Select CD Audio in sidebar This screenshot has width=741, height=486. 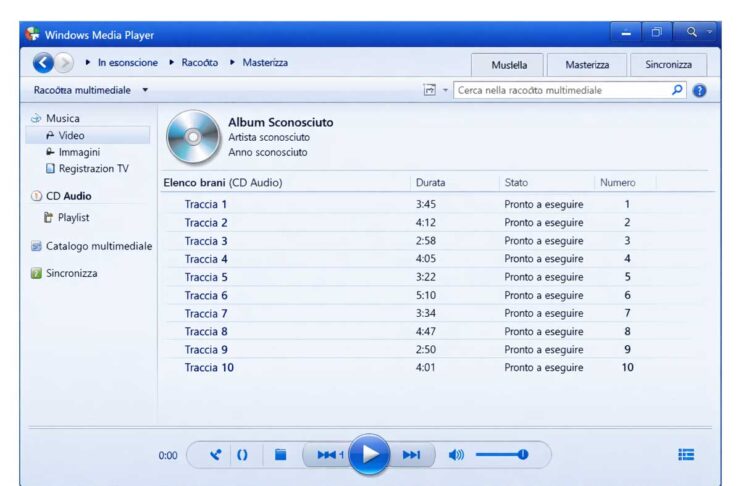pos(61,196)
